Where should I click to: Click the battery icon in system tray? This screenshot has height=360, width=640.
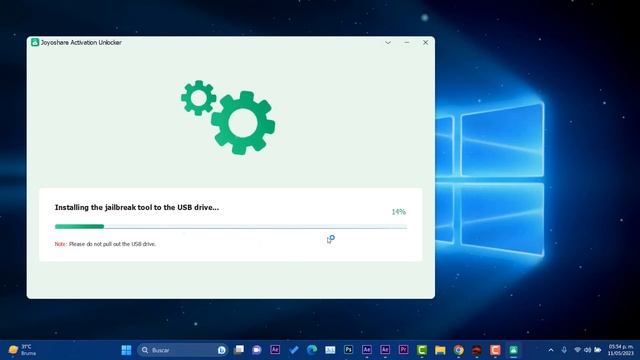pyautogui.click(x=598, y=350)
